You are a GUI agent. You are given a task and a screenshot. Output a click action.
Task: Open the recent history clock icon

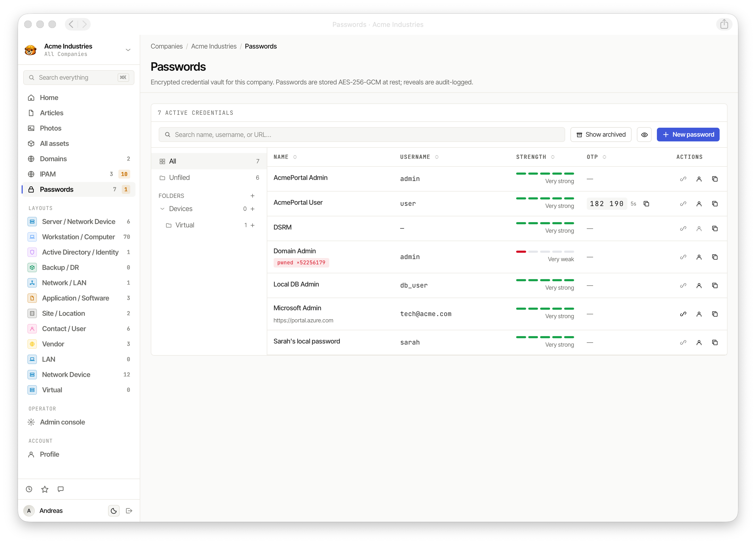tap(29, 489)
